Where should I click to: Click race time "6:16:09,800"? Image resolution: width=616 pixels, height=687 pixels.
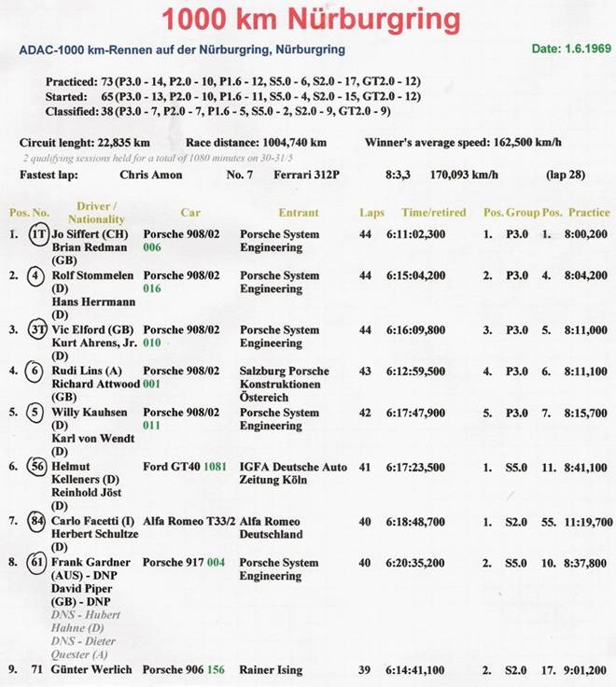pyautogui.click(x=415, y=329)
